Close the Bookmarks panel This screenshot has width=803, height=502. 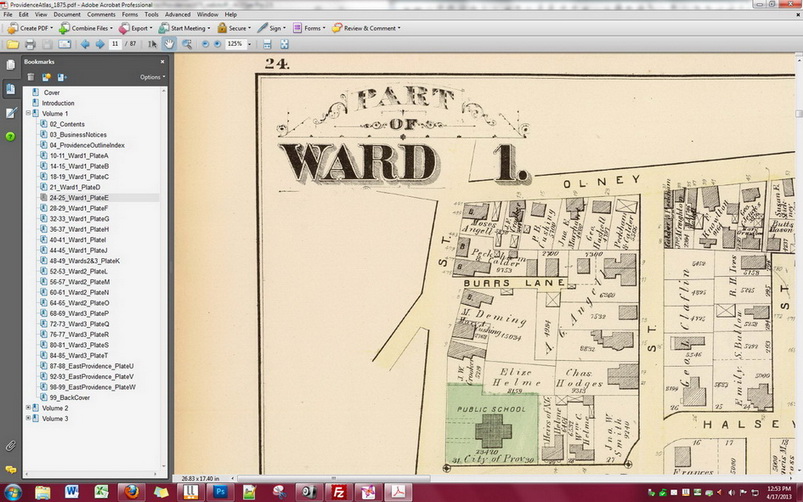162,61
